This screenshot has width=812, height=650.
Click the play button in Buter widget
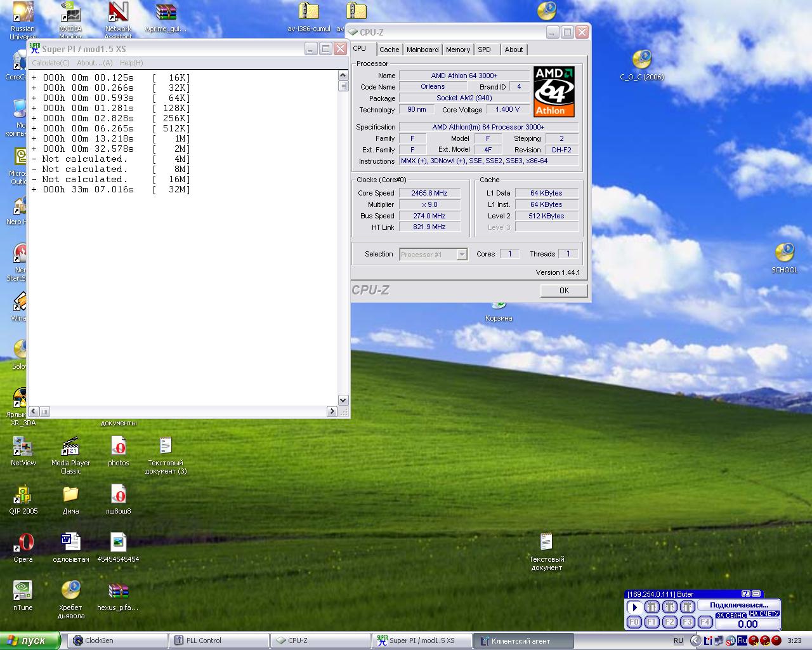pos(634,607)
